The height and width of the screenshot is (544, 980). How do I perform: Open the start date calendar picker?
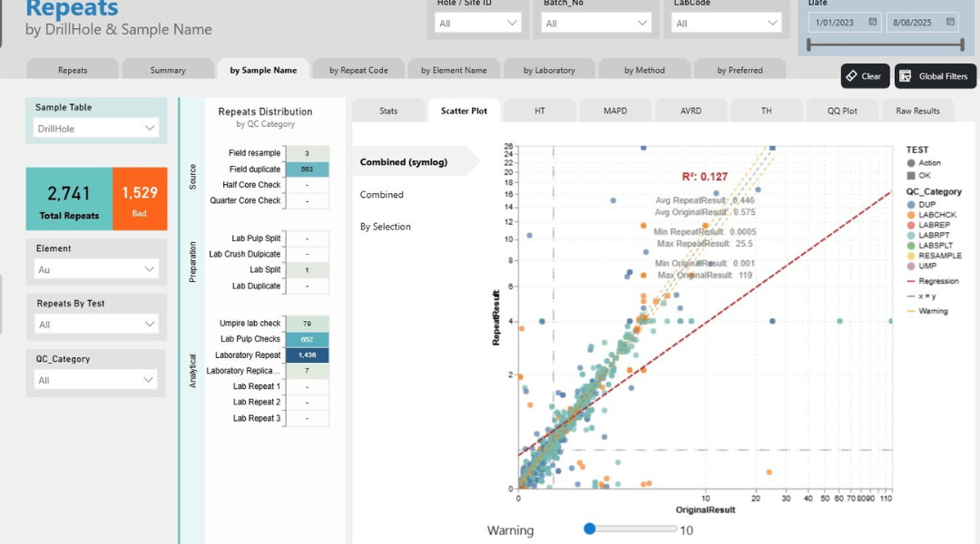[872, 22]
